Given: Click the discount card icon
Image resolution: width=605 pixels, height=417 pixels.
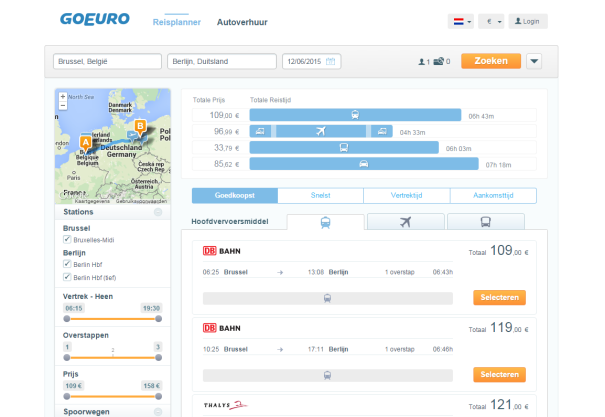Looking at the screenshot, I should 439,61.
